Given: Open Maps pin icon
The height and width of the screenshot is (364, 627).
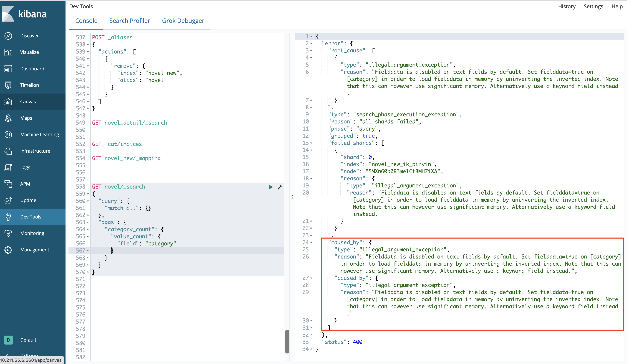Looking at the screenshot, I should click(8, 118).
